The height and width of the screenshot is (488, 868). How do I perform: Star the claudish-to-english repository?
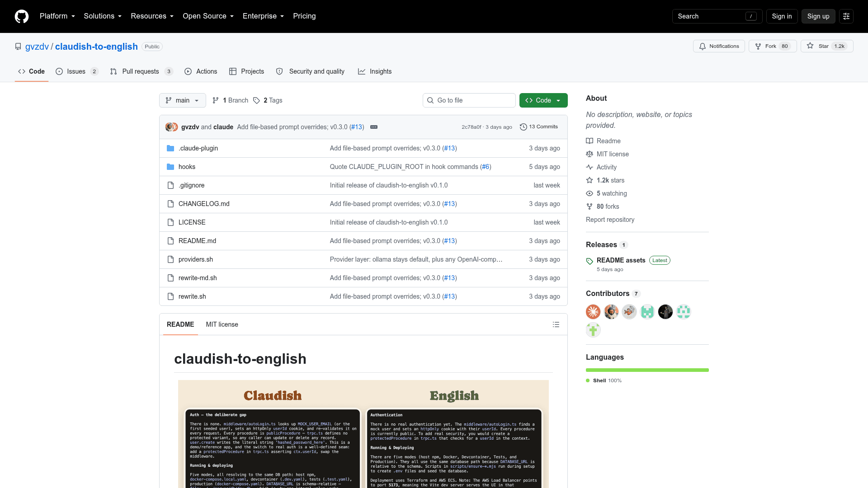pos(827,46)
